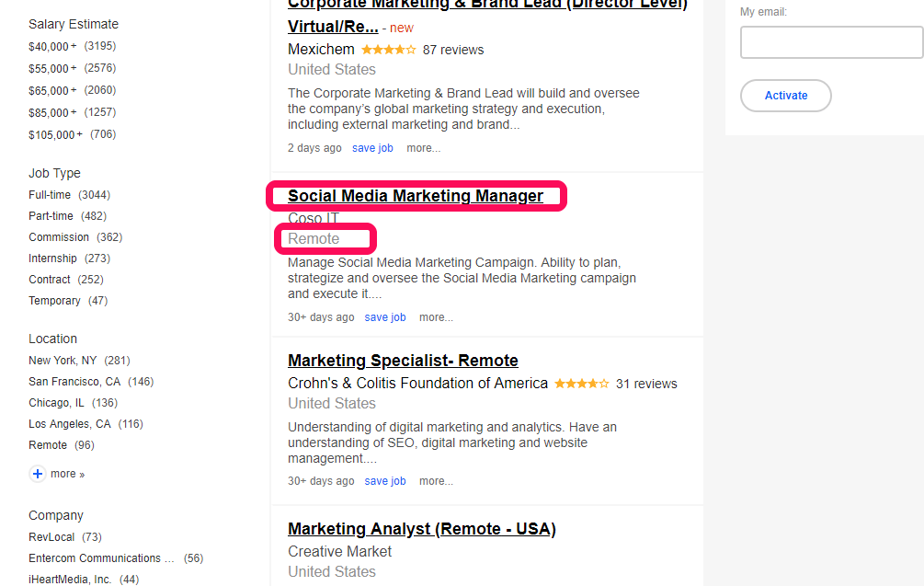This screenshot has width=924, height=586.
Task: Open Marketing Analyst (Remote - USA) listing
Action: click(421, 529)
